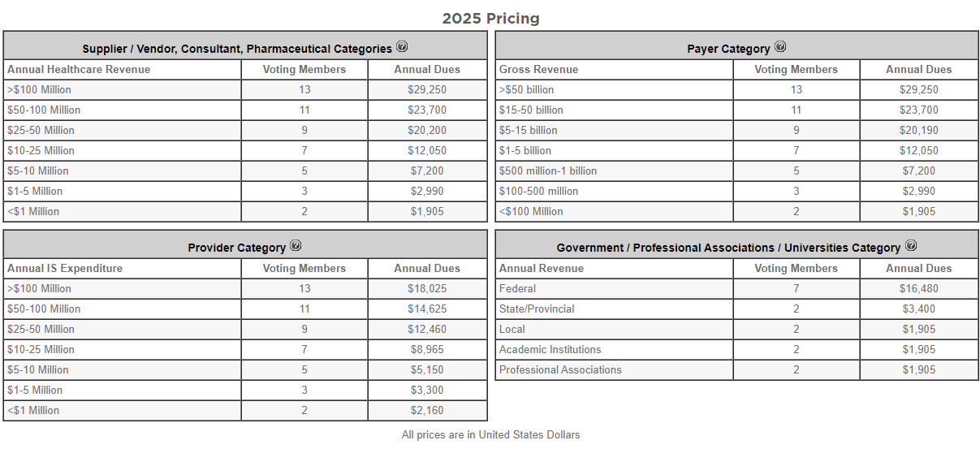Click help icon beside Supplier / Vendor category heading
This screenshot has height=449, width=980.
coord(402,47)
